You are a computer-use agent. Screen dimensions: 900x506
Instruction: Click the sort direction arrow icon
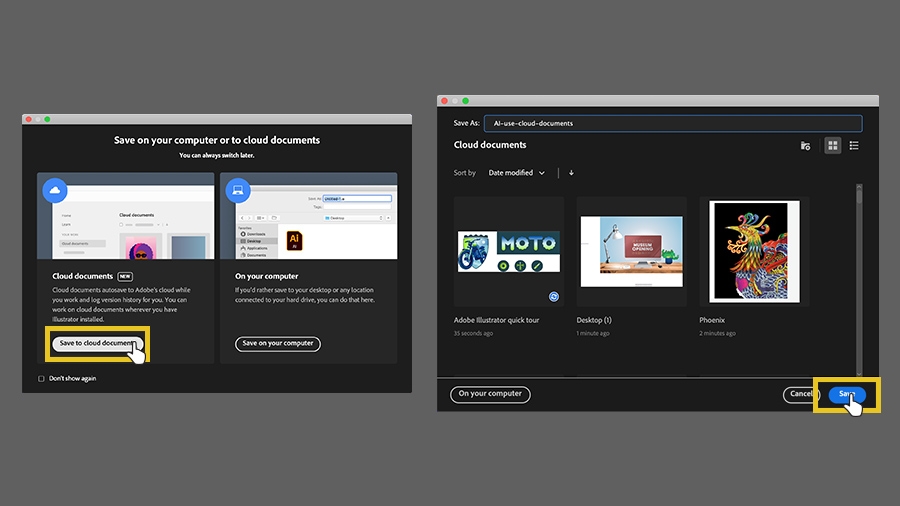(x=571, y=173)
